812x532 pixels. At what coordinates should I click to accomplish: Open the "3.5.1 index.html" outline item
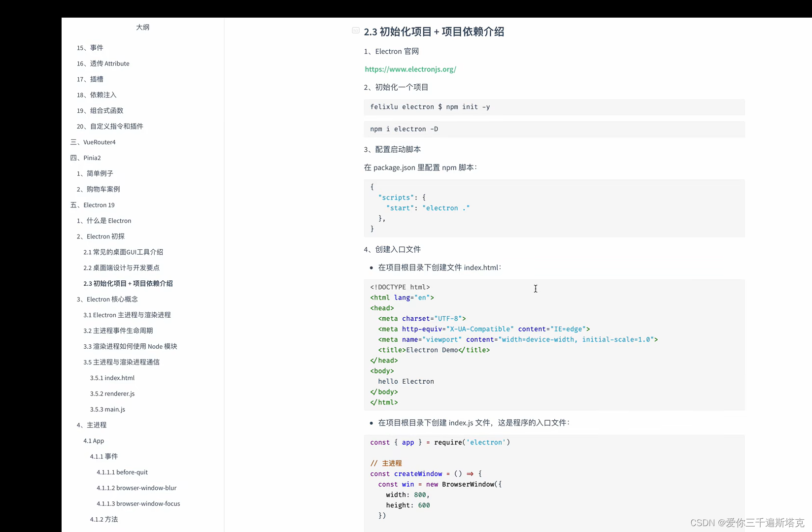[x=112, y=378]
